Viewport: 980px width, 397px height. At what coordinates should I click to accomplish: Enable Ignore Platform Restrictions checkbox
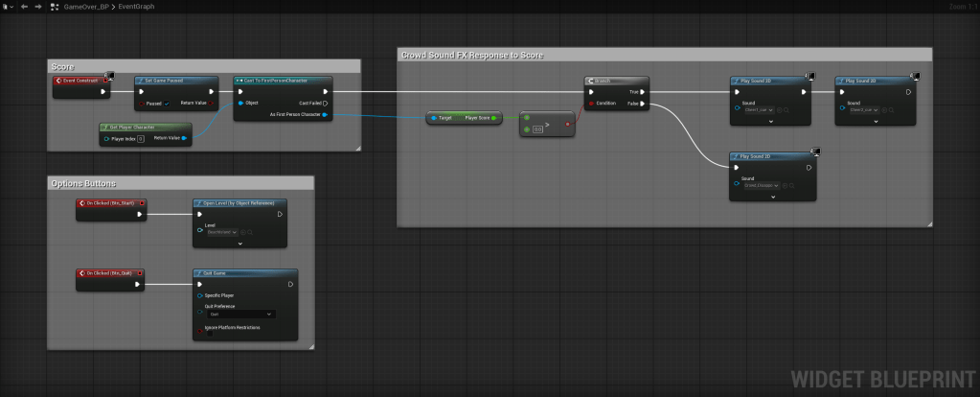pos(210,334)
